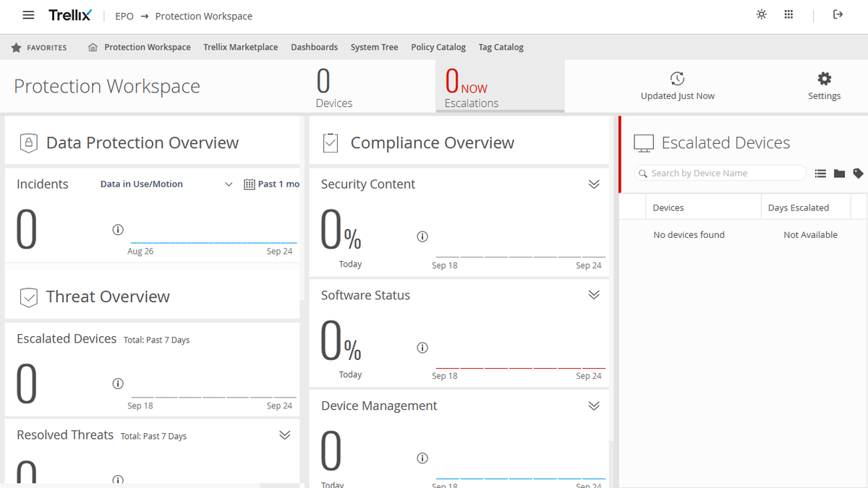Expand the Security Content section chevron
Image resolution: width=868 pixels, height=488 pixels.
click(x=594, y=184)
